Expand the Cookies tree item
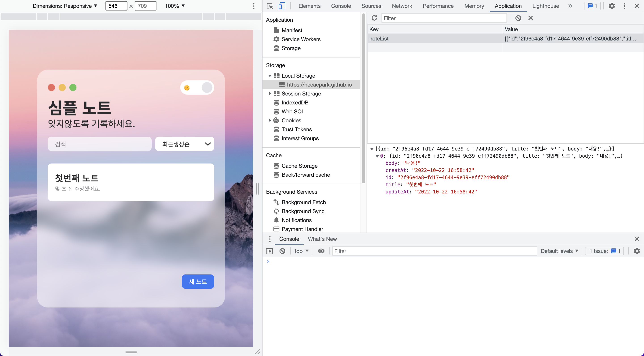This screenshot has height=356, width=644. pyautogui.click(x=270, y=120)
